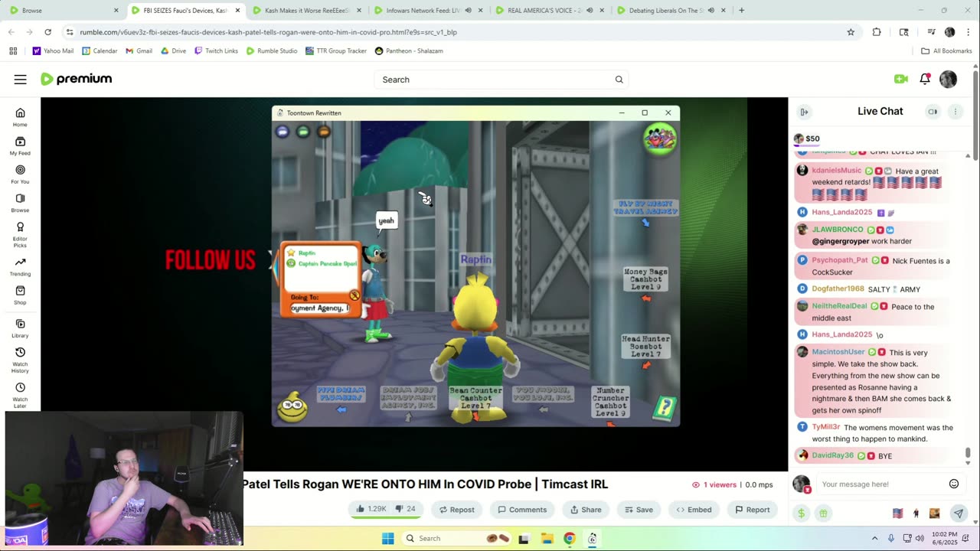Click the Repost button
Viewport: 980px width, 551px height.
456,510
